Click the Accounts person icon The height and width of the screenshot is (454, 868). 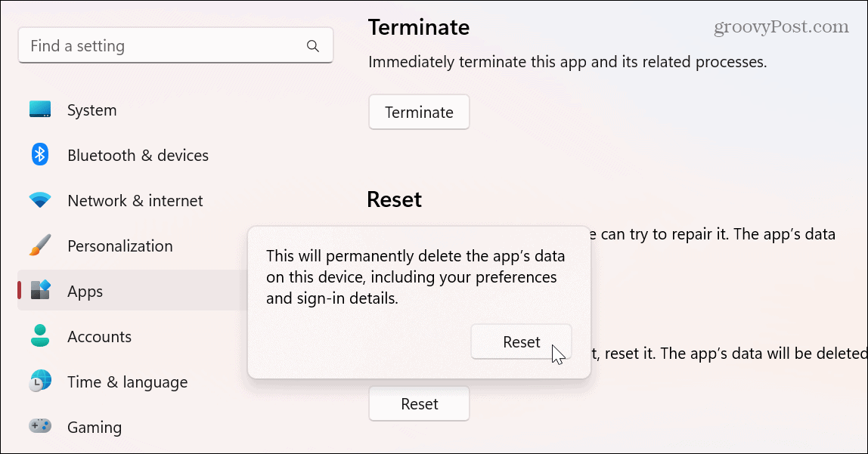pos(40,335)
